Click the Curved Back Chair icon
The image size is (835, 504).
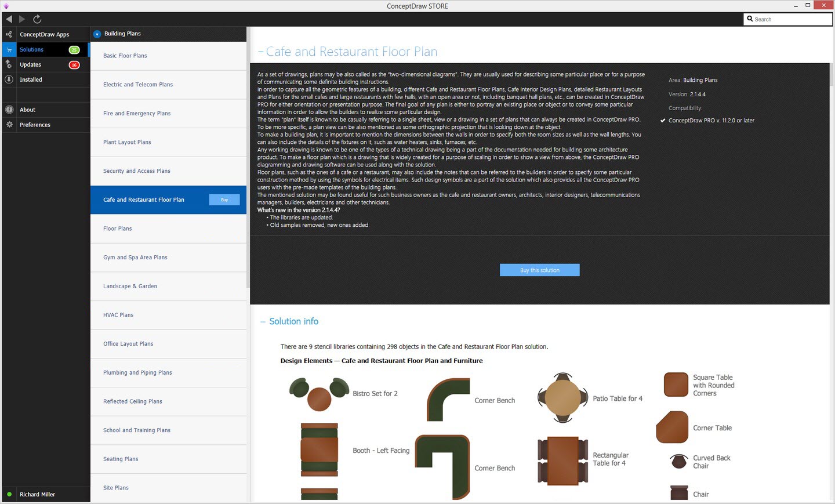pyautogui.click(x=679, y=461)
